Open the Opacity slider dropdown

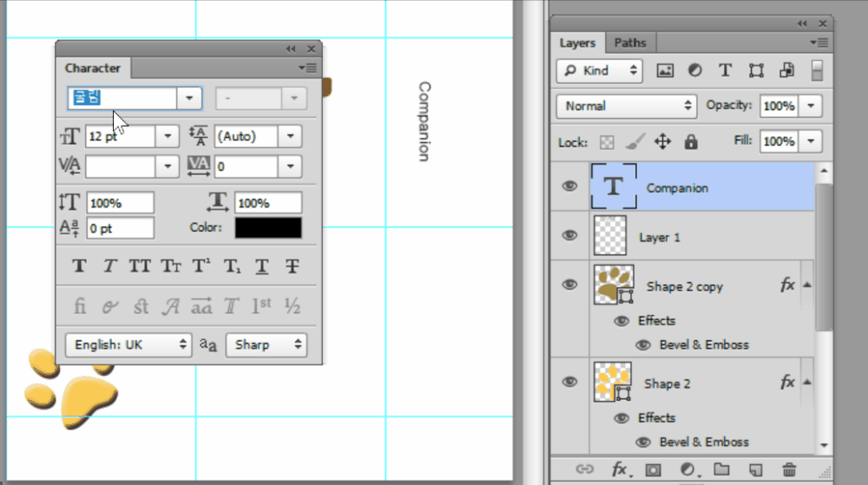click(811, 106)
